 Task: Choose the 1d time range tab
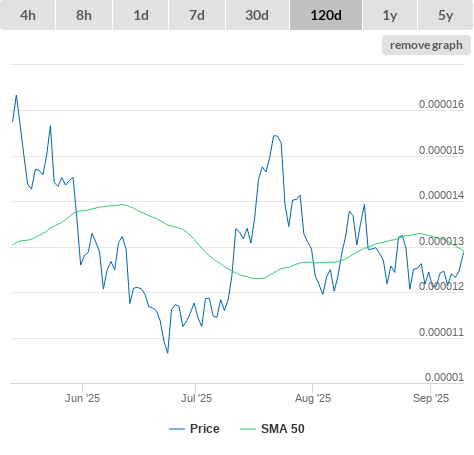tap(141, 15)
